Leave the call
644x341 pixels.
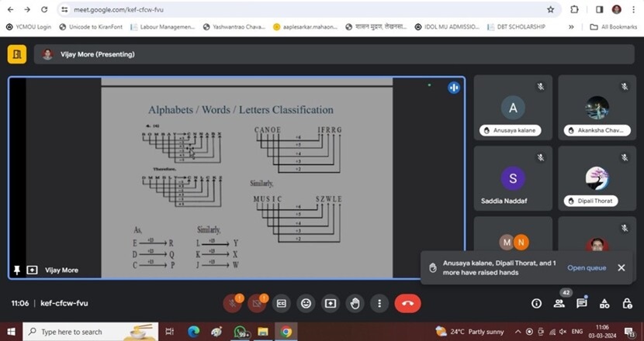point(407,303)
